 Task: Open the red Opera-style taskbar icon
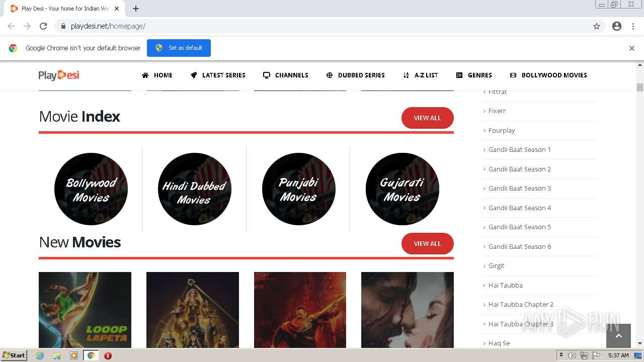(x=108, y=355)
